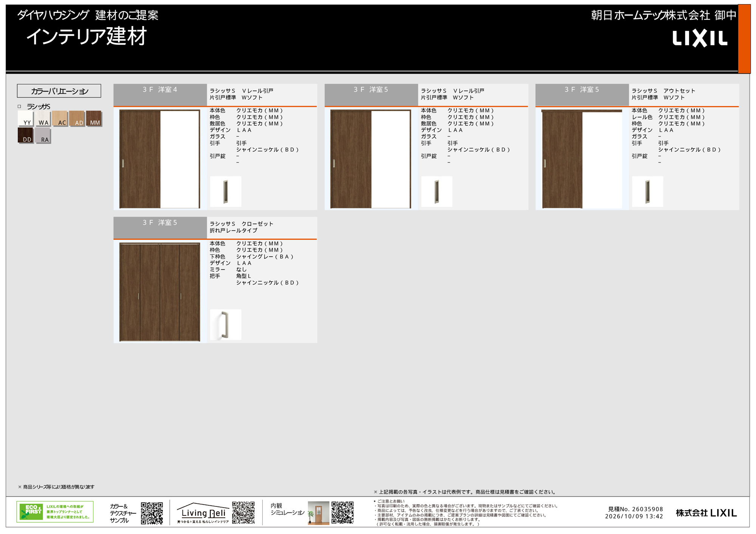Click the 洋室4 sliding door image

pos(160,159)
